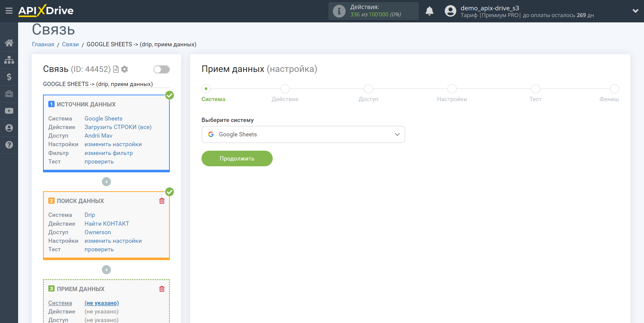Image resolution: width=644 pixels, height=323 pixels.
Task: Open the billing dollar sidebar icon
Action: 9,77
